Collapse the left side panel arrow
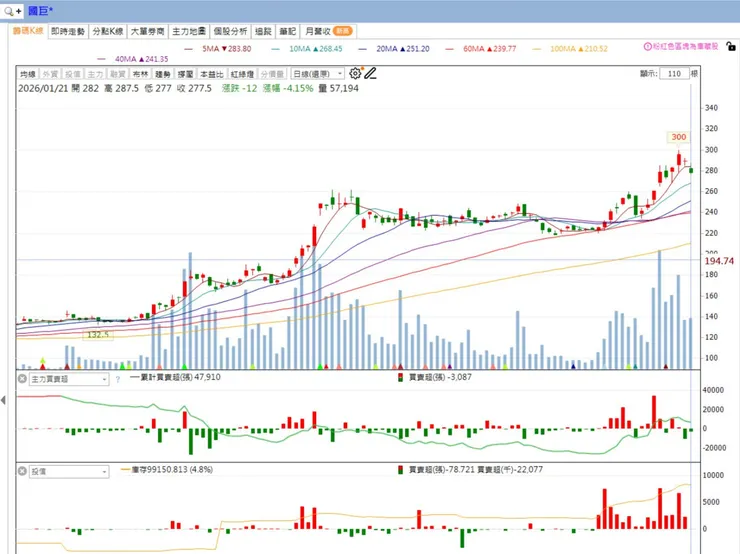740x554 pixels. 3,400
